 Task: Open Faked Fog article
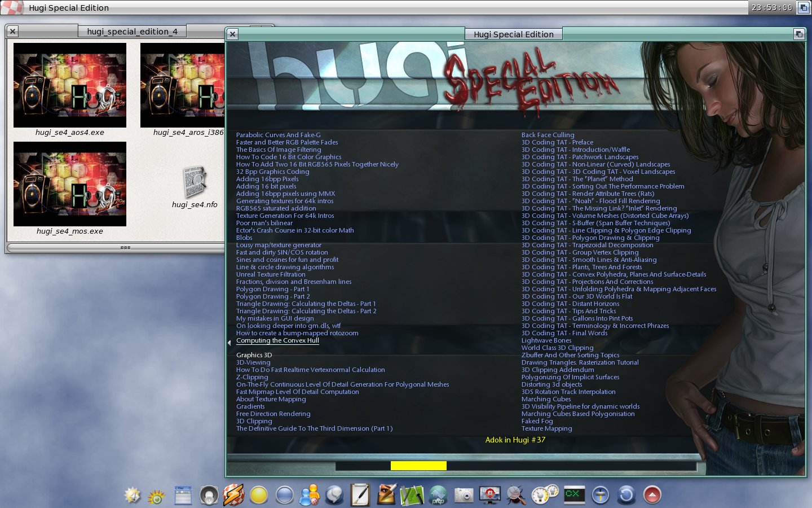tap(537, 421)
